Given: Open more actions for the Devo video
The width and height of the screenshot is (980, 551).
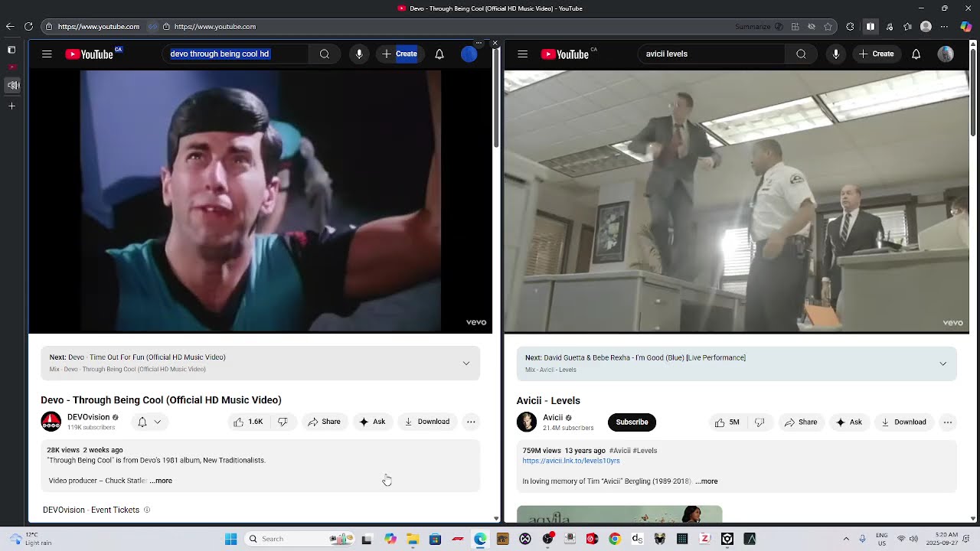Looking at the screenshot, I should click(x=471, y=422).
